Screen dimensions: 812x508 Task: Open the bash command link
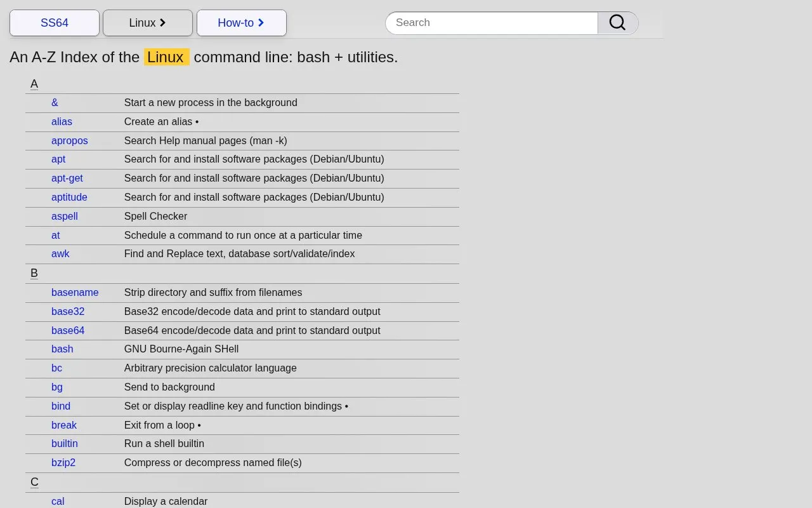click(x=62, y=349)
